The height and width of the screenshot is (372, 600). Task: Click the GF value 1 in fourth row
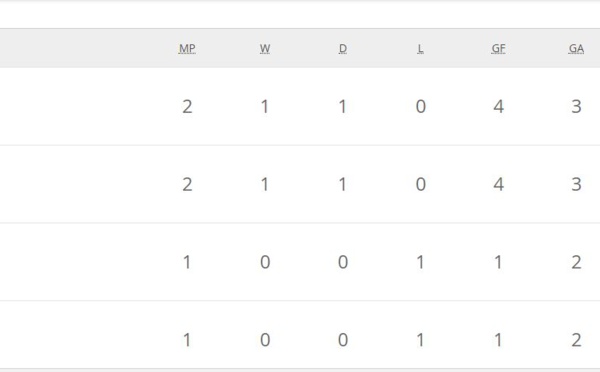click(x=498, y=340)
